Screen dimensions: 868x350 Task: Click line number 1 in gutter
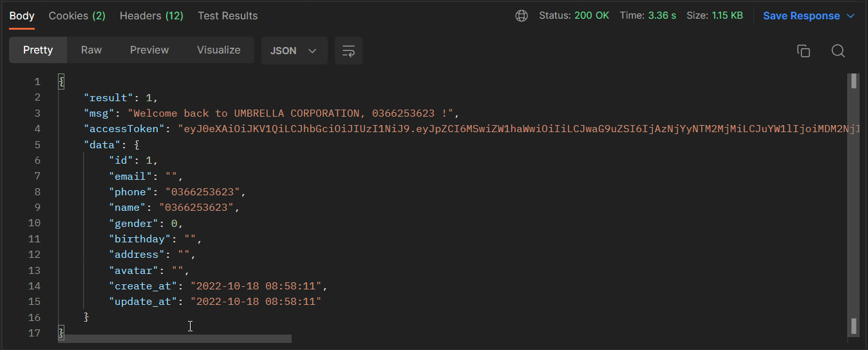[37, 82]
